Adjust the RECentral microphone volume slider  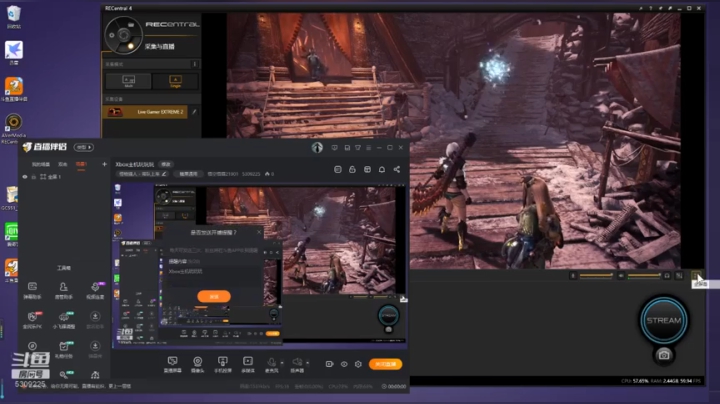(x=596, y=275)
